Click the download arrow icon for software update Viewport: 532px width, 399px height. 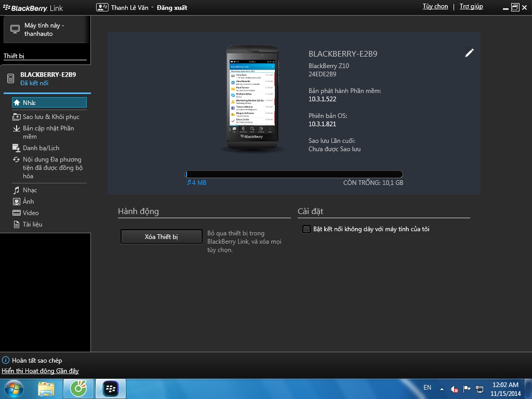pos(16,128)
